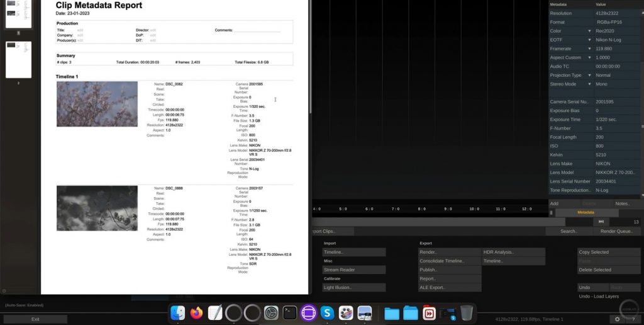Click the Export section Timeline.. button
This screenshot has height=325, width=644.
click(513, 261)
